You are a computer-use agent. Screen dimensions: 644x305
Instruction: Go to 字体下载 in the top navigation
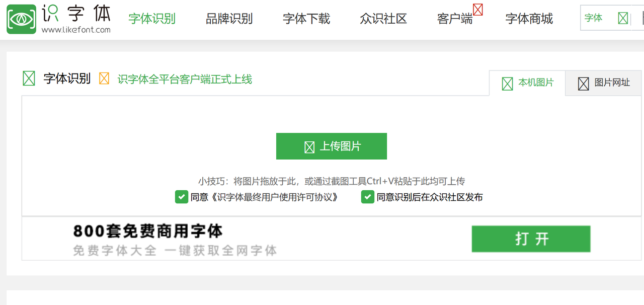click(306, 19)
